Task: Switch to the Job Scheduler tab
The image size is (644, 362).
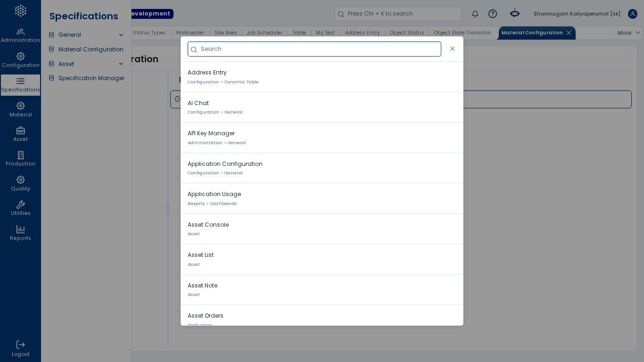Action: point(264,33)
